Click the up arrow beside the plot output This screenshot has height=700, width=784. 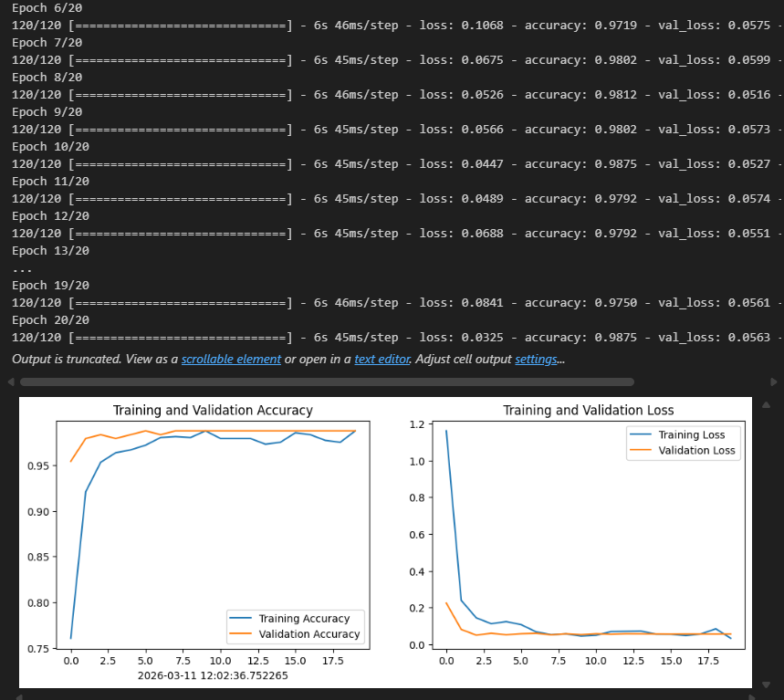[766, 405]
